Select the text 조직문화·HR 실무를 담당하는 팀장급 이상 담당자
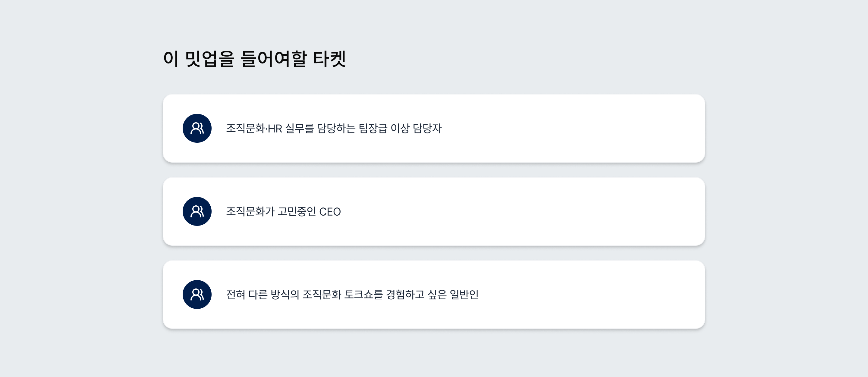 click(334, 128)
